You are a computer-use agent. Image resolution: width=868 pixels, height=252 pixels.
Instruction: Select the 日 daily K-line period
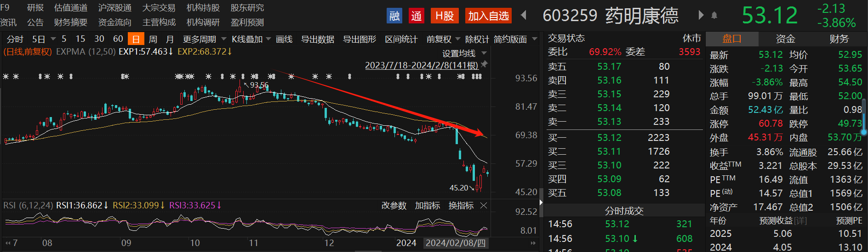click(136, 39)
